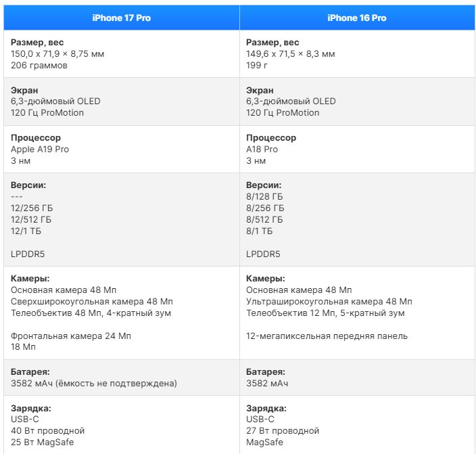The width and height of the screenshot is (476, 454).
Task: Click Телеобъектив 12 Мп, 5-кратный зум
Action: 325,313
